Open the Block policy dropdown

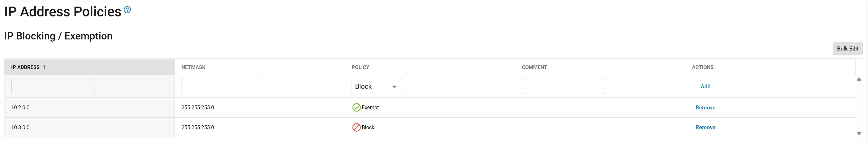377,87
